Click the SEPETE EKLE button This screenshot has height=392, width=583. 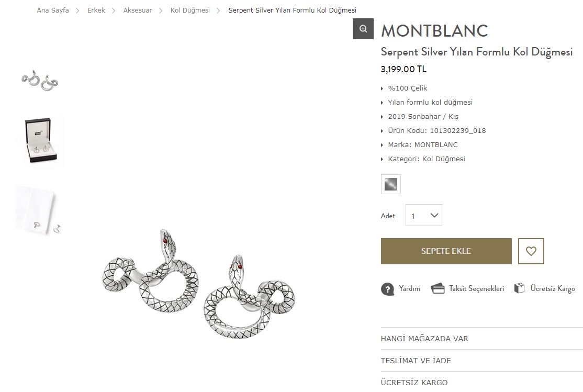pos(446,251)
